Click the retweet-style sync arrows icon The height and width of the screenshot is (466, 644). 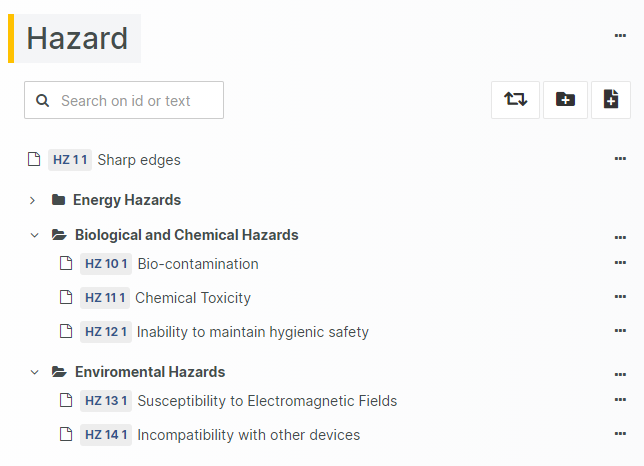click(x=516, y=100)
